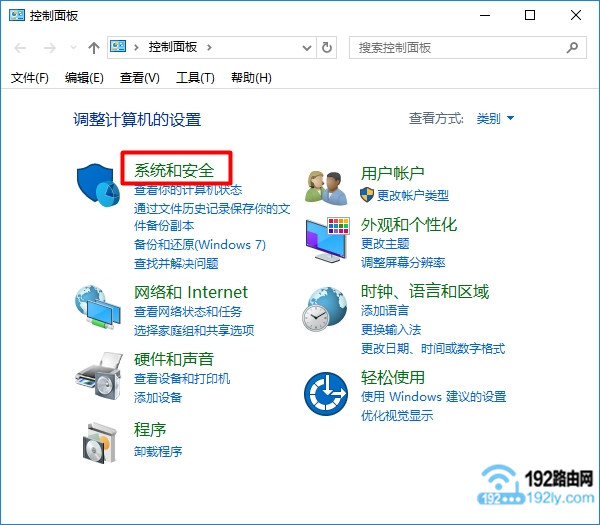This screenshot has width=600, height=525.
Task: Click the 时钟、语言和区域 heading link
Action: (425, 292)
